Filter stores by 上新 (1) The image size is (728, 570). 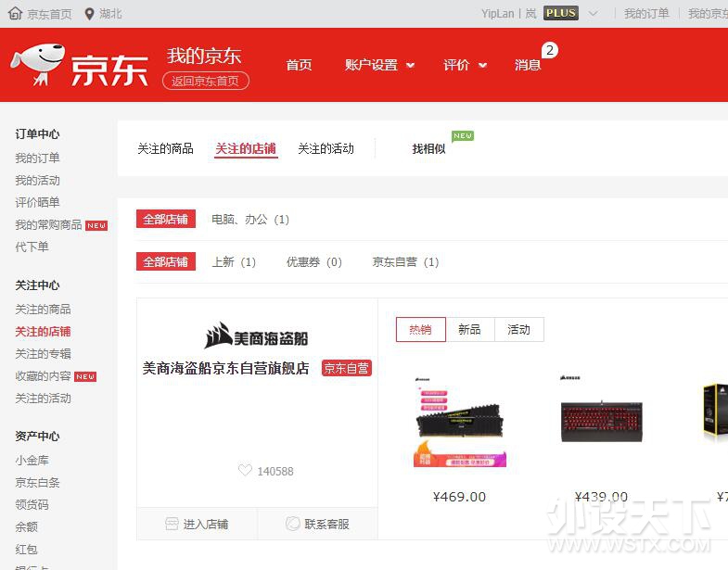234,261
